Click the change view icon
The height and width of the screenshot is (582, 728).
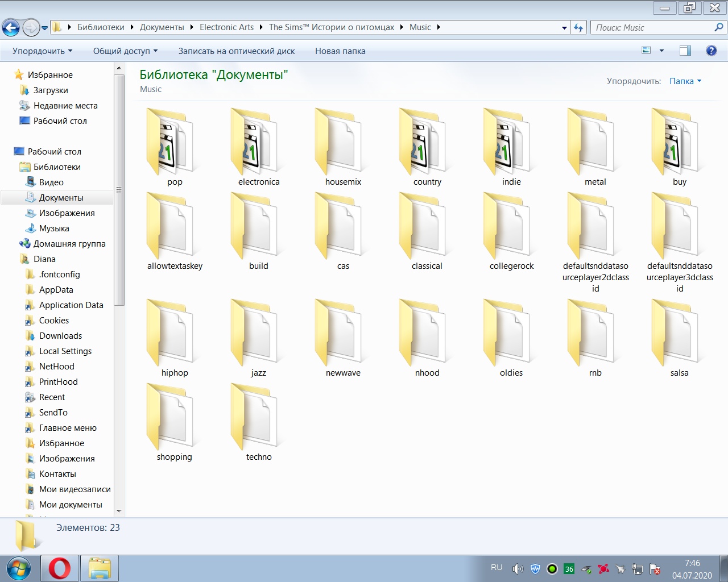[x=646, y=51]
